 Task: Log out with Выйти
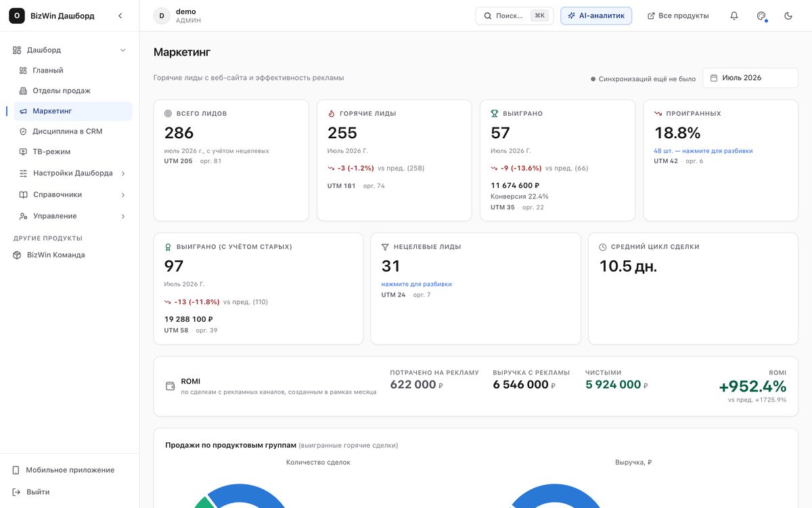[70, 492]
